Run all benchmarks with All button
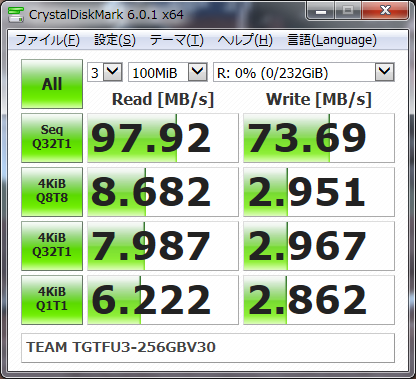Screen dimensions: 416x379 pyautogui.click(x=52, y=84)
